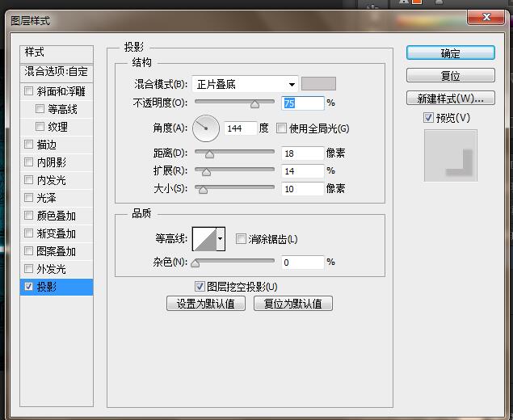513x420 pixels.
Task: Focus the 大小 pixel field
Action: tap(303, 189)
